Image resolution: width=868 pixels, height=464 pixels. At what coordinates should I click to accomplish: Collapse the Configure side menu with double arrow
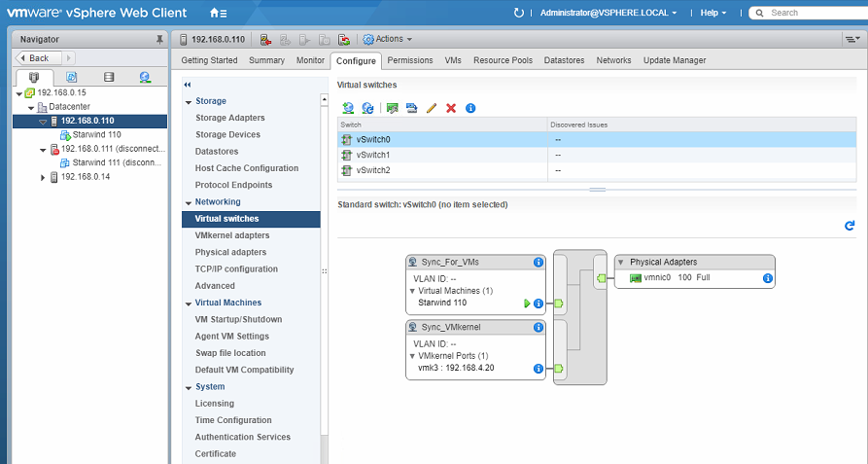coord(187,85)
